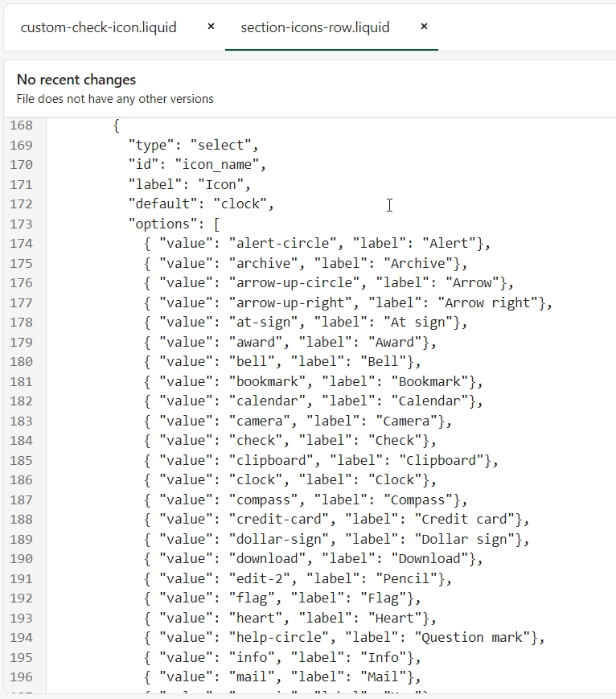Click line number 168 in the gutter

21,125
